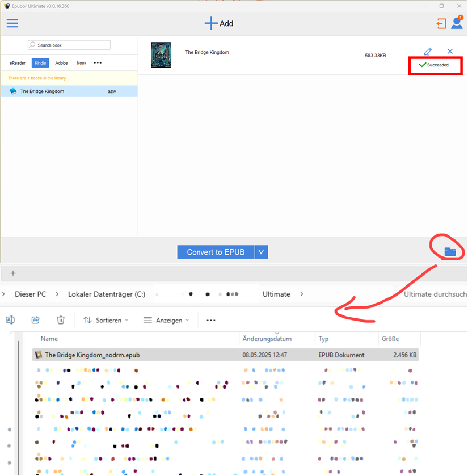Image resolution: width=468 pixels, height=476 pixels.
Task: Add a new Explorer tab with plus
Action: point(13,273)
